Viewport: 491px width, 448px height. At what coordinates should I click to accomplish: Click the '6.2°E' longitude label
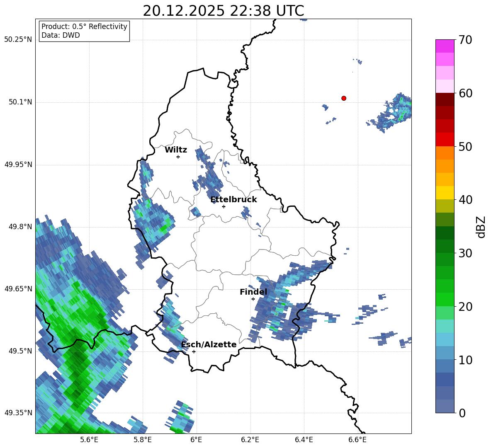(250, 440)
